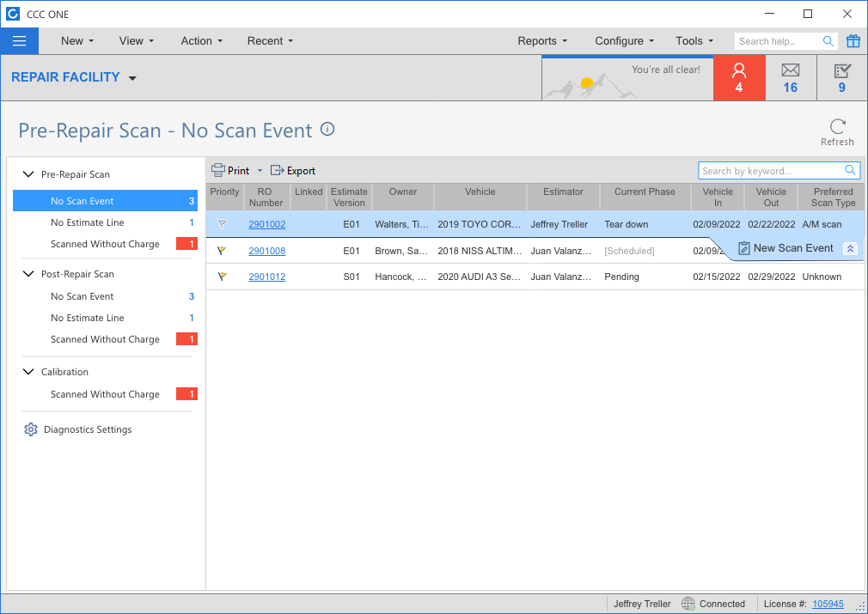
Task: Open RO number 2901012 link
Action: pyautogui.click(x=266, y=277)
